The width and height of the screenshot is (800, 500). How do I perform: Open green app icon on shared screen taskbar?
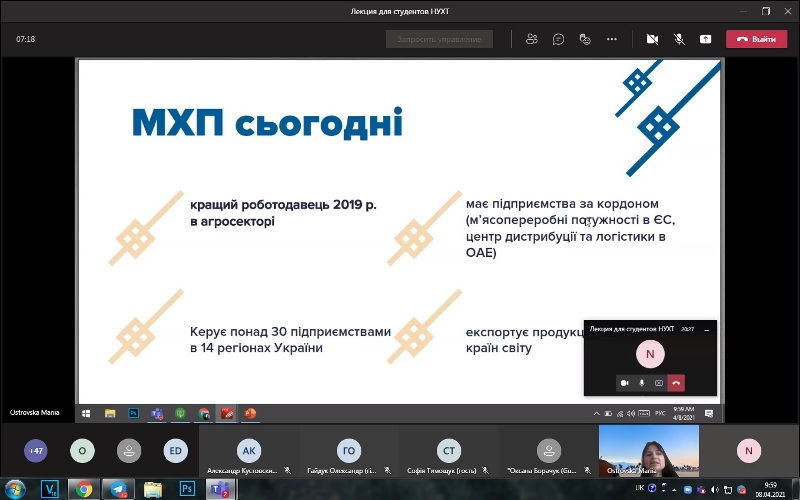[180, 413]
